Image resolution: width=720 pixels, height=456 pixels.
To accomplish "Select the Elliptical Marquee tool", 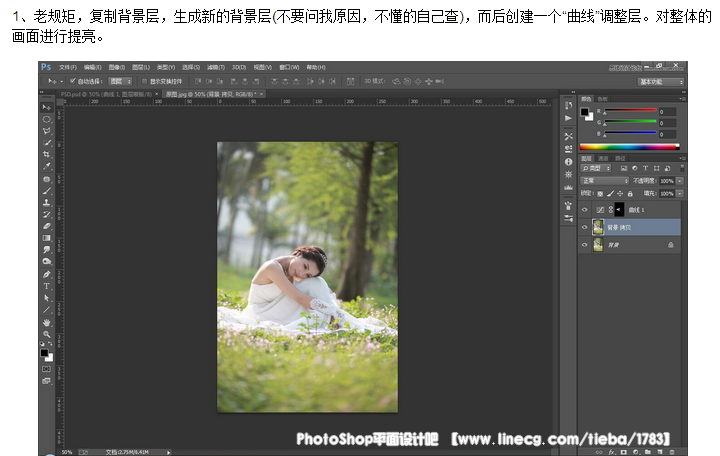I will [46, 119].
